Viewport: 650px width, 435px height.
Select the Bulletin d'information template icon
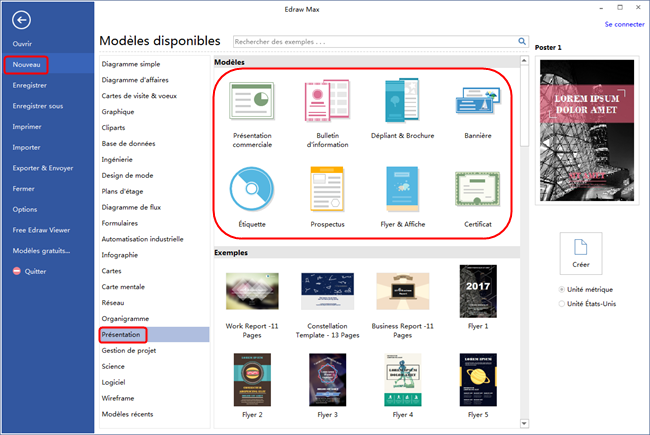click(x=327, y=101)
